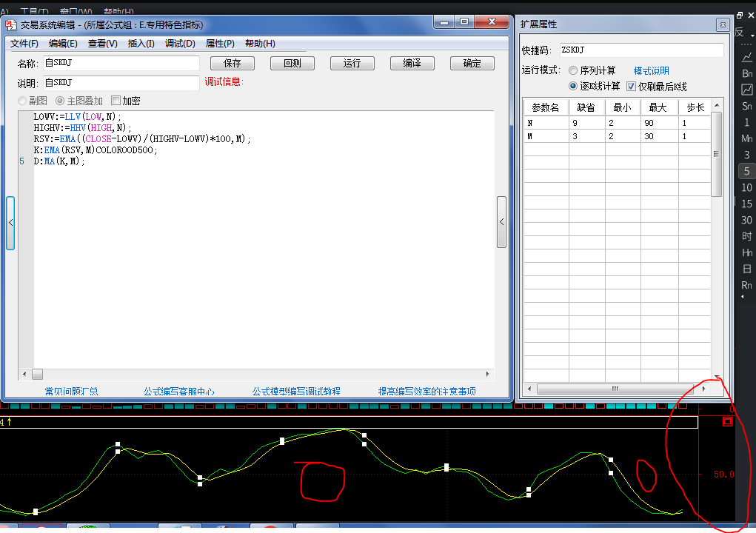
Task: Click the restore-window icon at top right
Action: 740,15
